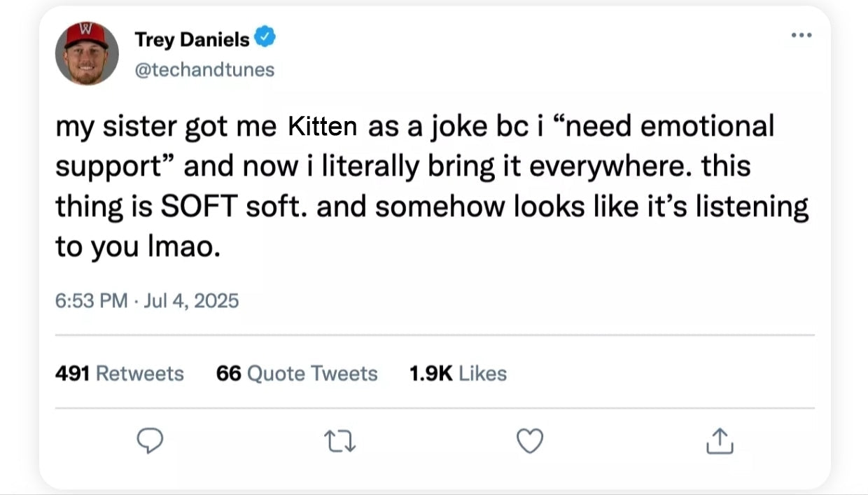Show the 1.9K Likes list
Image resolution: width=868 pixels, height=495 pixels.
coord(457,374)
